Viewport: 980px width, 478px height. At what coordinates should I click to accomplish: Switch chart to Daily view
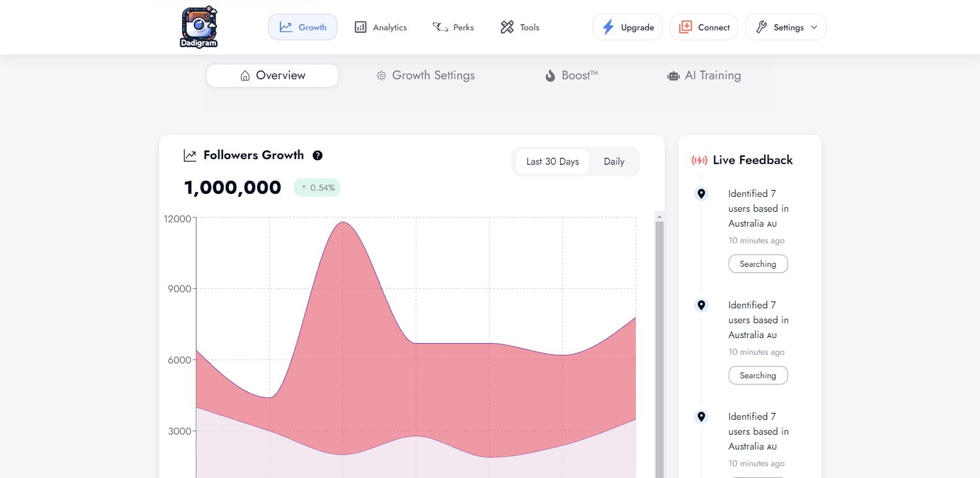click(614, 162)
